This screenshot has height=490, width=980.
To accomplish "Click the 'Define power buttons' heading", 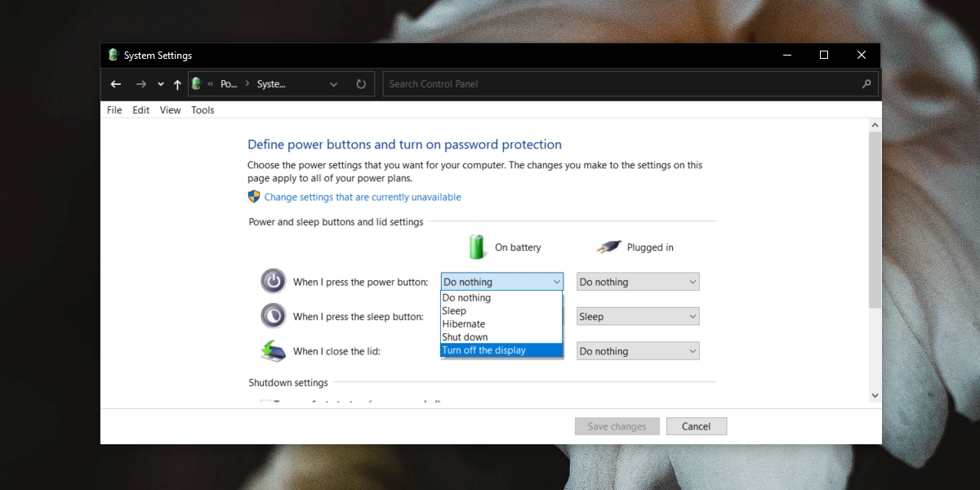I will (x=404, y=145).
